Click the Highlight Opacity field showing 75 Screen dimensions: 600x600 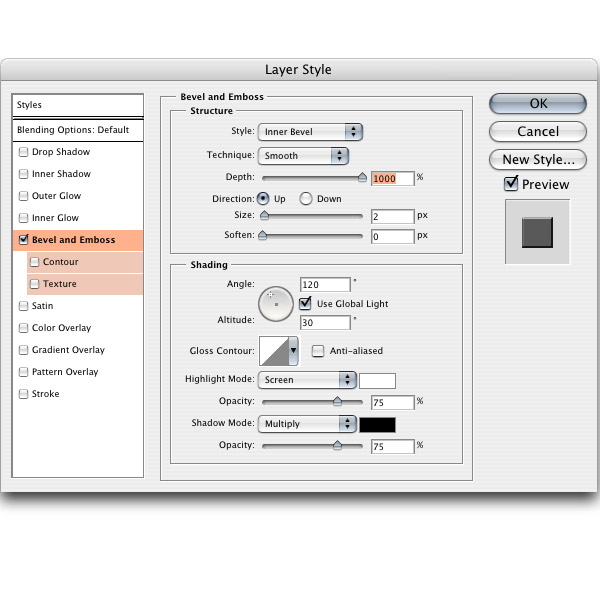pyautogui.click(x=393, y=403)
